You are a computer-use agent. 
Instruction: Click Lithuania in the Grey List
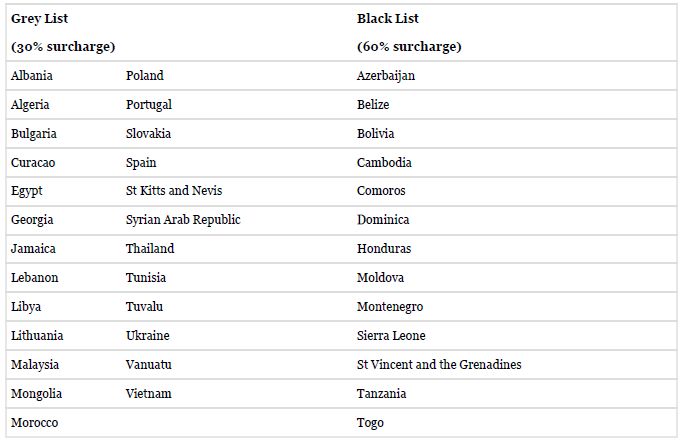pos(37,335)
